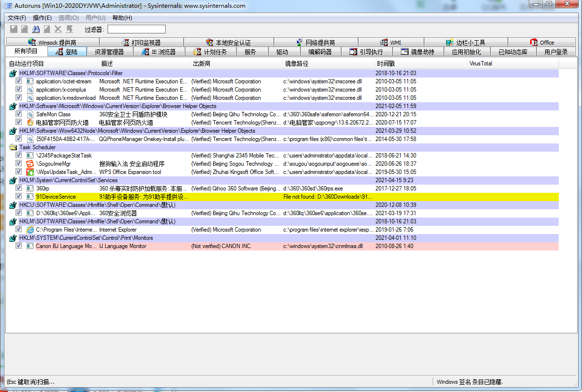Switch to the WMI tab
The height and width of the screenshot is (392, 582).
tap(391, 43)
